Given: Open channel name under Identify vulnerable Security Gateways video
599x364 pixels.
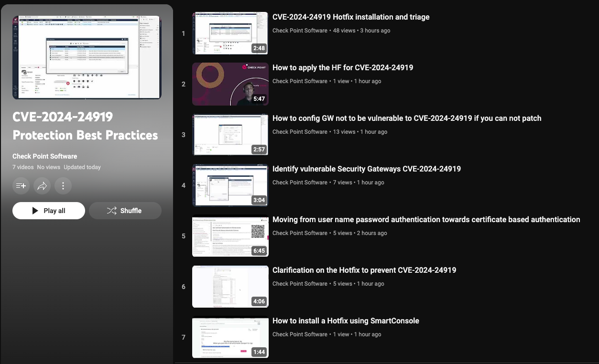Looking at the screenshot, I should point(300,182).
